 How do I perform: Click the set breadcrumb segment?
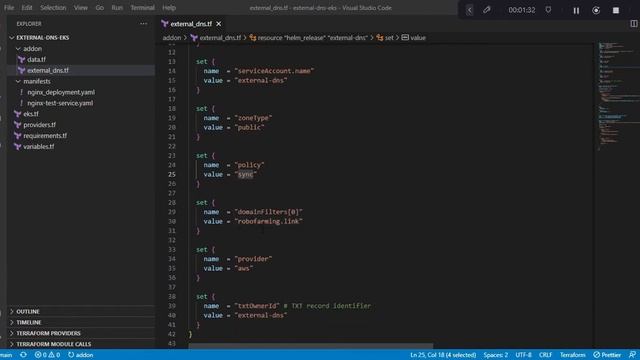[385, 38]
